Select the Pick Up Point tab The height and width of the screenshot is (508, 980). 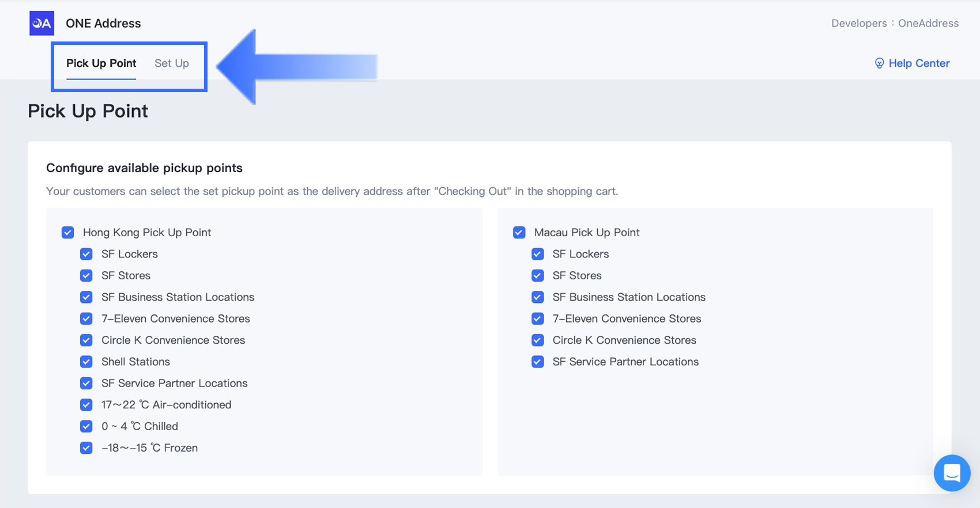pos(101,63)
